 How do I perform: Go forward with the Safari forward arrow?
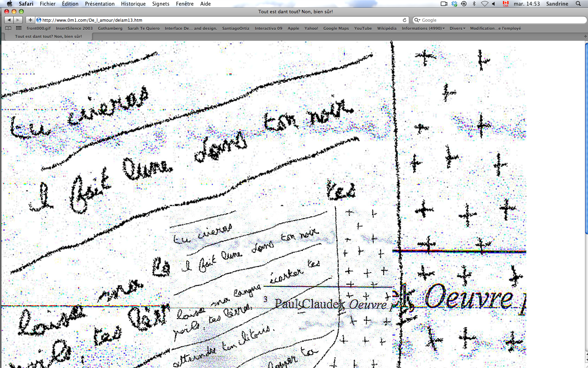click(x=18, y=20)
